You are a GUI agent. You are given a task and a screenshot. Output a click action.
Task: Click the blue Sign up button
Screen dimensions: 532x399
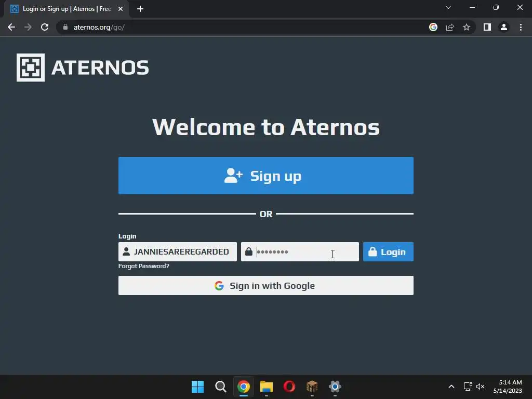coord(265,176)
